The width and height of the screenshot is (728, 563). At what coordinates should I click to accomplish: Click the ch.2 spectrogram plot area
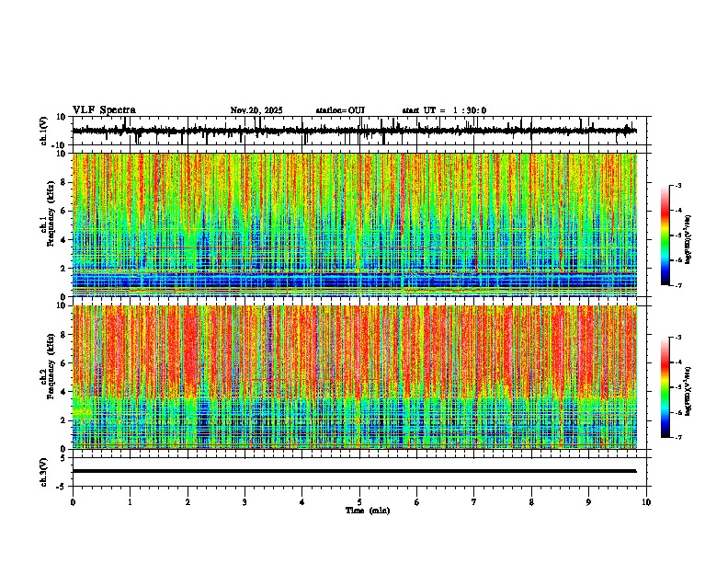[354, 377]
